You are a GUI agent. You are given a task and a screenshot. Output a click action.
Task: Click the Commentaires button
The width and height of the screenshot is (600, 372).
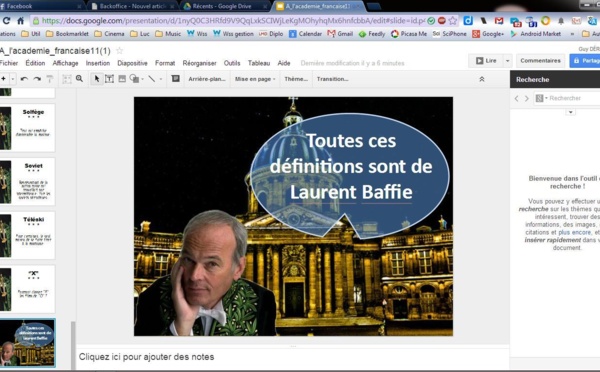tap(540, 60)
